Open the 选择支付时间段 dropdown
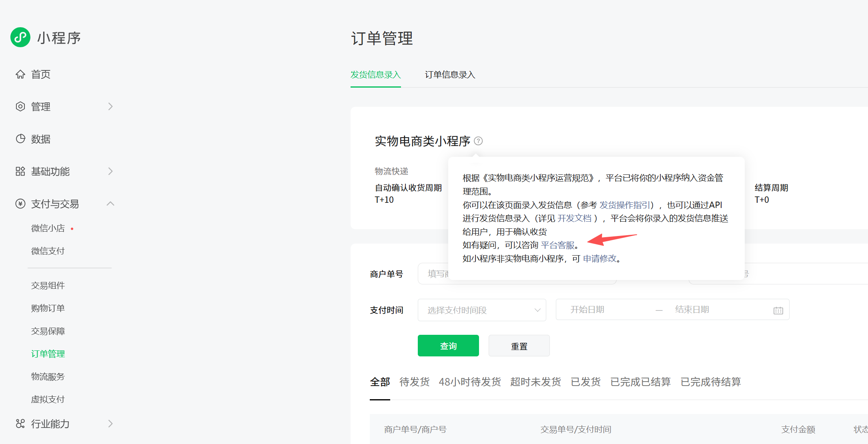The height and width of the screenshot is (444, 868). tap(482, 310)
